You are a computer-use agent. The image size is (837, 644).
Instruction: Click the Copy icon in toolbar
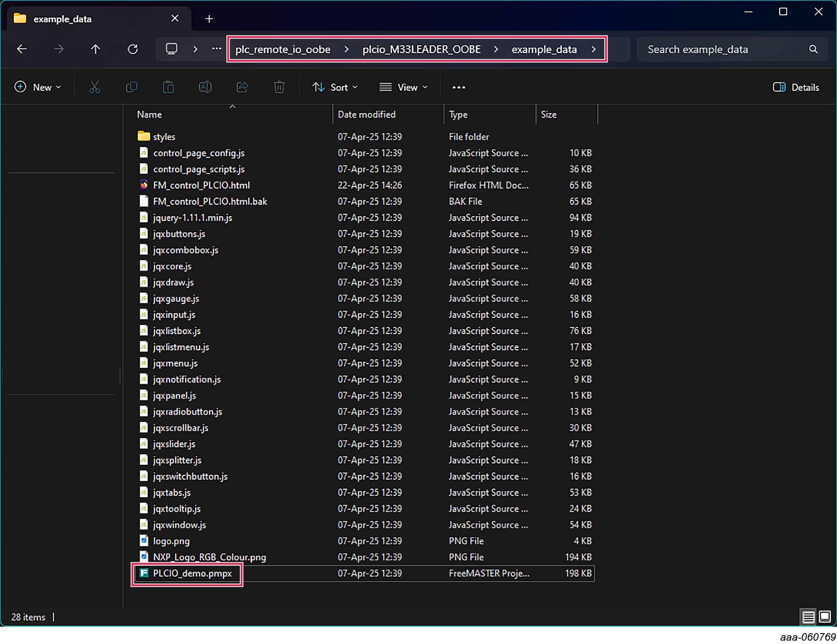pos(131,87)
